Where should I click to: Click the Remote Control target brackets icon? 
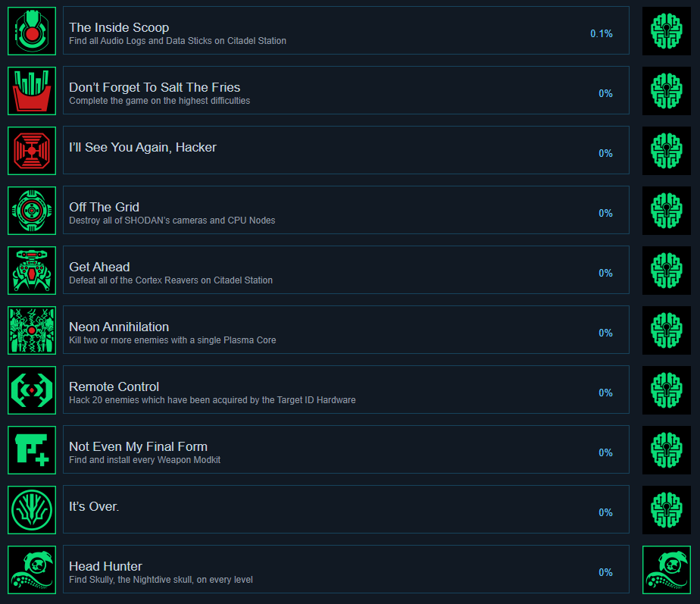[x=32, y=390]
